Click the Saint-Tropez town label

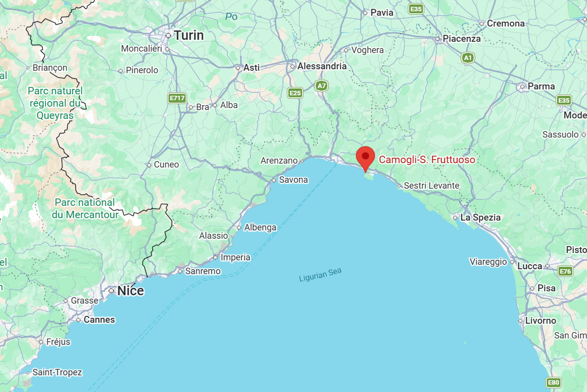(x=57, y=372)
